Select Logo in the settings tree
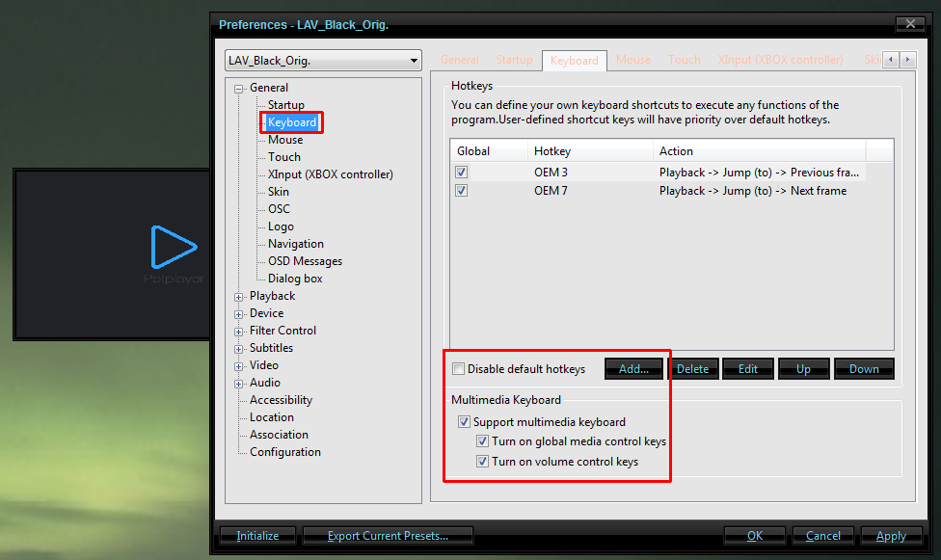 coord(281,227)
